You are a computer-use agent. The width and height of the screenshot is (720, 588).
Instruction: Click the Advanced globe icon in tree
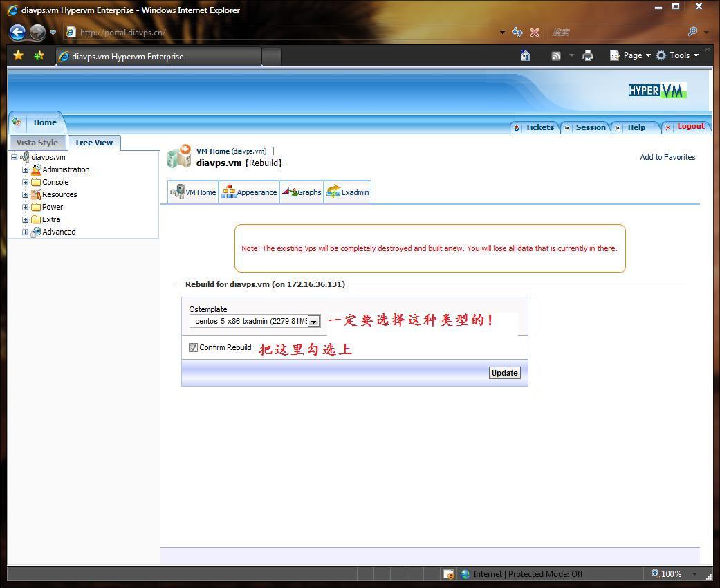pos(36,232)
